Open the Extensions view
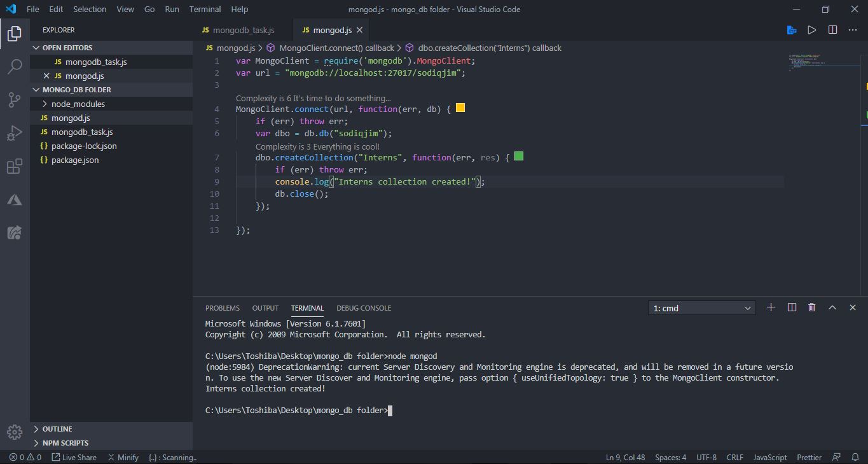This screenshot has width=868, height=464. [x=15, y=167]
